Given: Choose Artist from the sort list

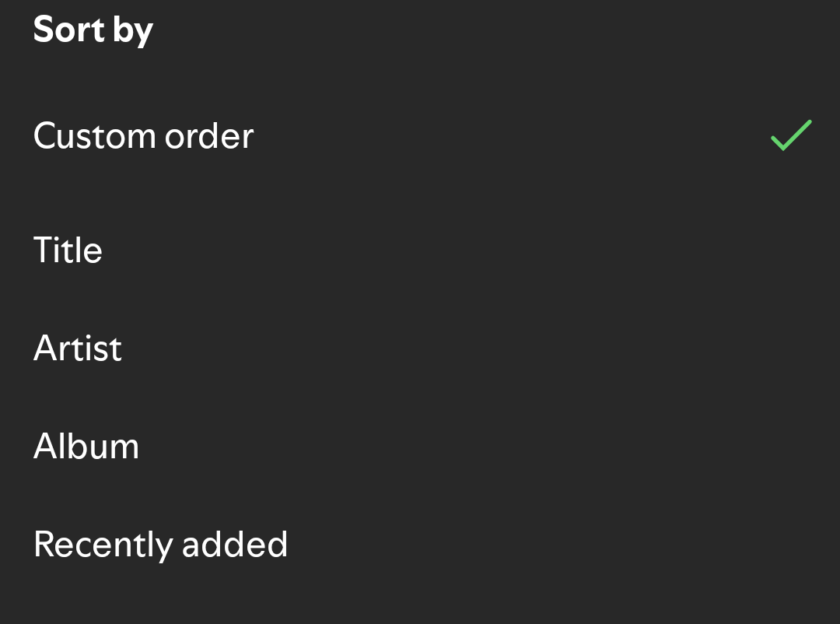Looking at the screenshot, I should tap(78, 349).
